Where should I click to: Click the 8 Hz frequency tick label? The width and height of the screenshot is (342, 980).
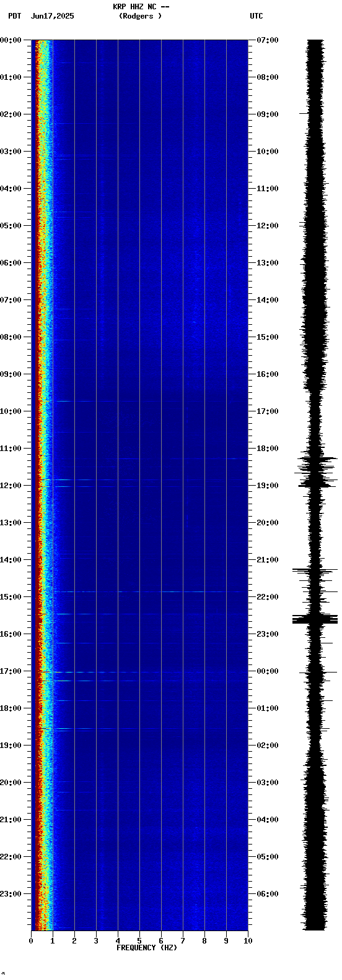204,941
